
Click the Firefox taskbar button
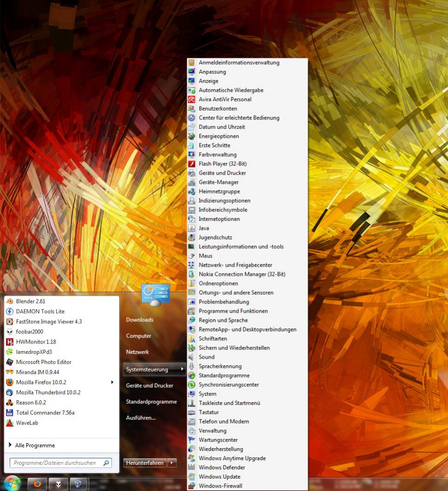point(37,484)
